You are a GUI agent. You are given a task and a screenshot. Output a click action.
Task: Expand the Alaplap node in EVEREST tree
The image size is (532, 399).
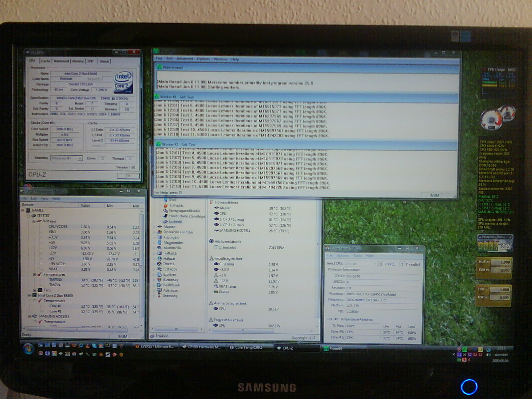coord(154,227)
